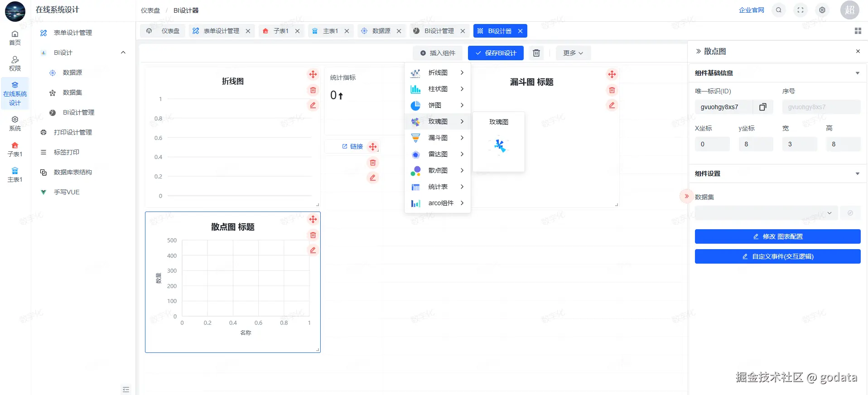
Task: Close the 散点图 properties panel
Action: coord(858,51)
